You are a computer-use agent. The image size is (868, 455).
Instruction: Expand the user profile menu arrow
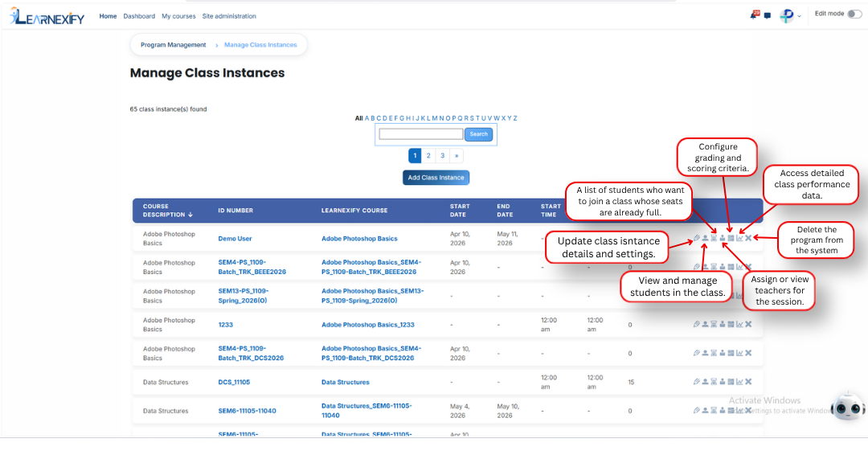click(799, 17)
